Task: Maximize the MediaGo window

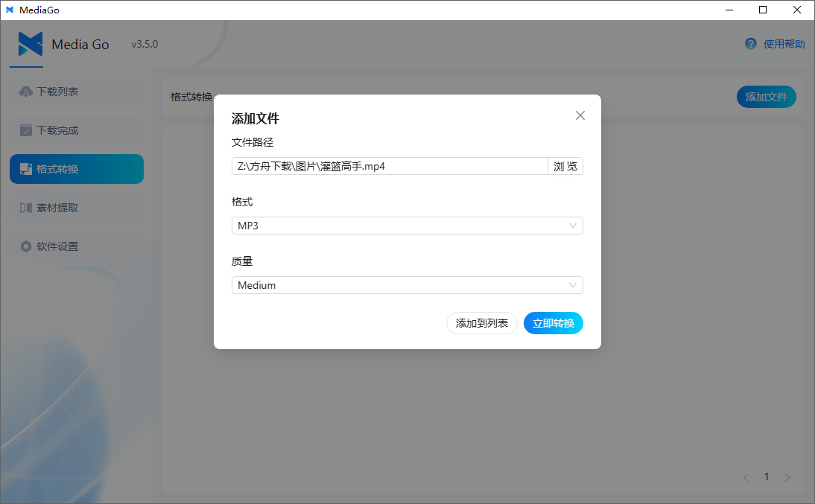Action: (x=763, y=10)
